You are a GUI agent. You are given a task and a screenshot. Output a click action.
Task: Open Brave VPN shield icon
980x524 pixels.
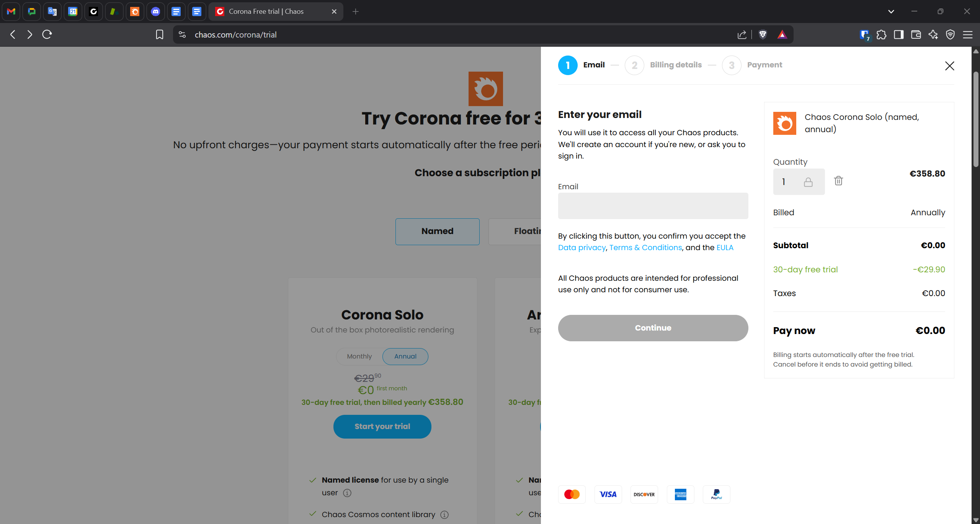pyautogui.click(x=950, y=34)
